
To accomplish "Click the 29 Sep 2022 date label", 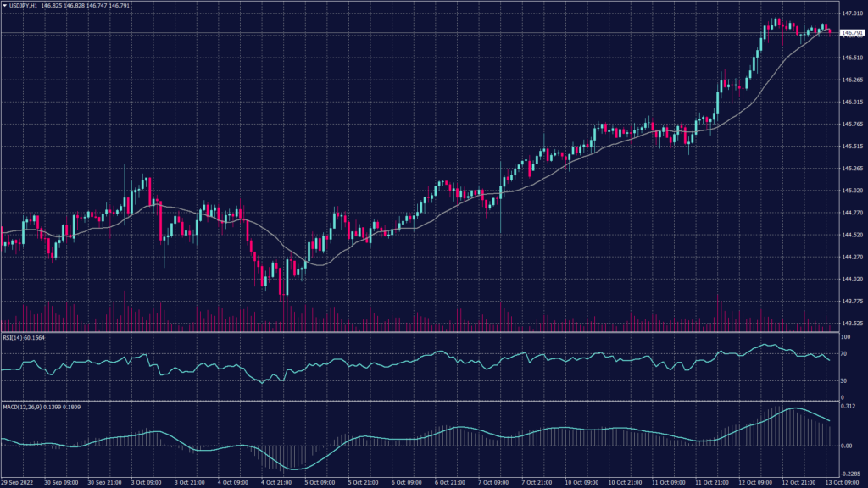I will pos(15,482).
